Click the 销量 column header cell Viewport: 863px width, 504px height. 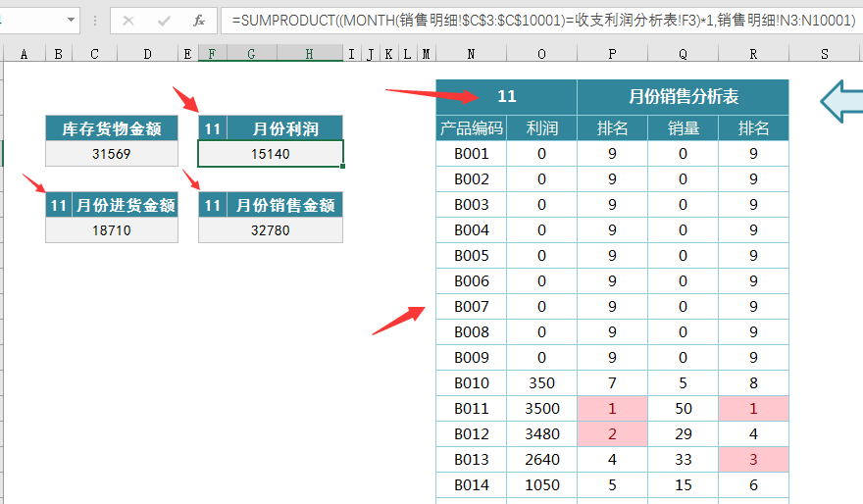coord(683,127)
